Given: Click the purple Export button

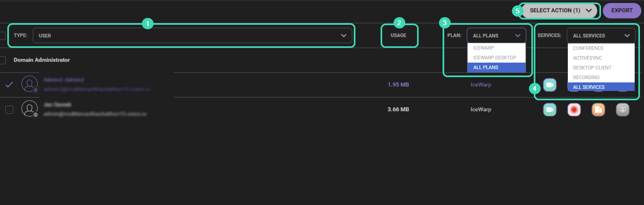Looking at the screenshot, I should 622,11.
